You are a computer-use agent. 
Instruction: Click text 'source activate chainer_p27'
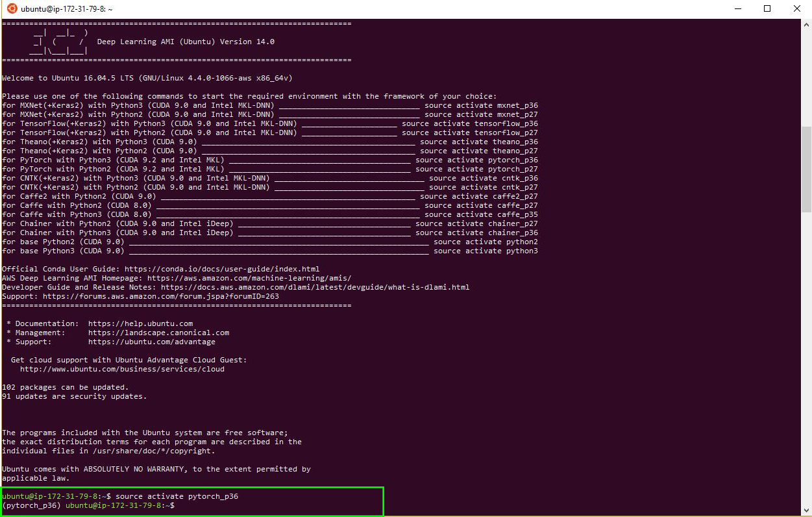click(476, 223)
